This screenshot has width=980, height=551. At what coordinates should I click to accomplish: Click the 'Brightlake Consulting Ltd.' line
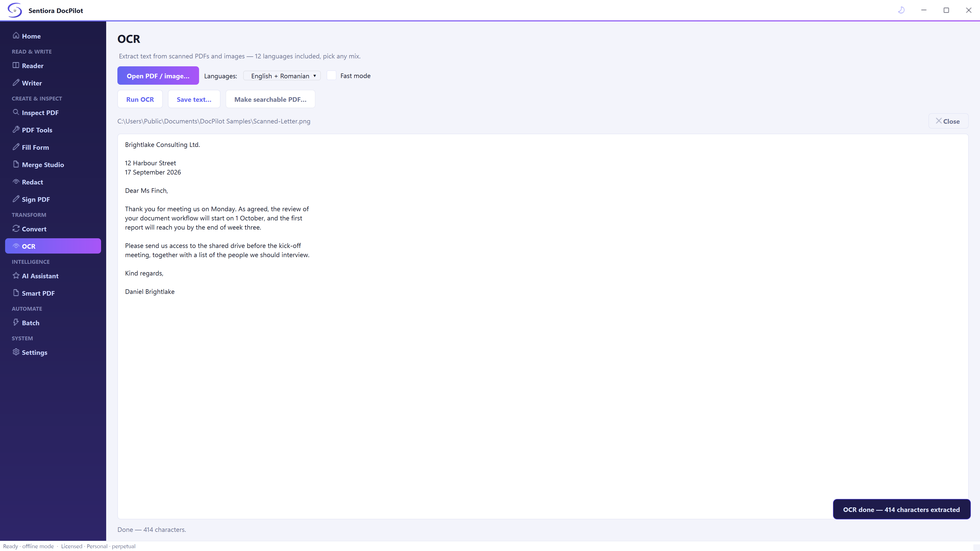point(163,144)
